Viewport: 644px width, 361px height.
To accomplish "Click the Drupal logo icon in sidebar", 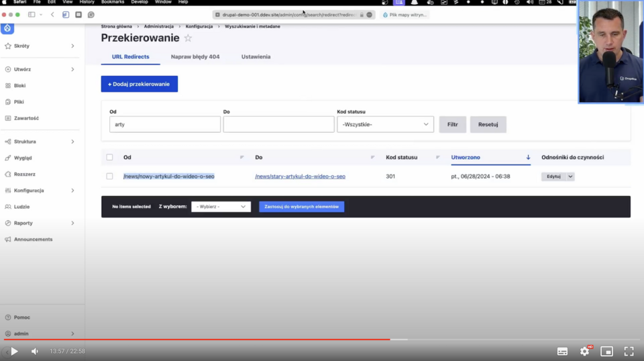I will [7, 28].
